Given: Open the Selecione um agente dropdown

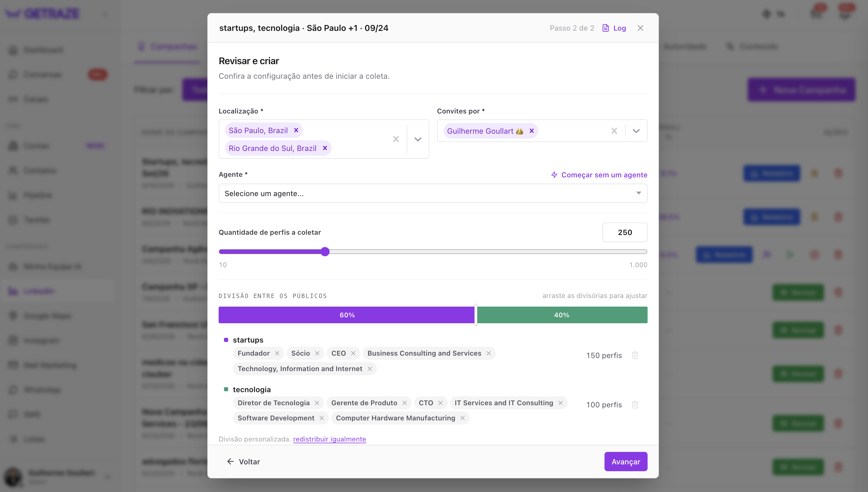Looking at the screenshot, I should pyautogui.click(x=433, y=193).
